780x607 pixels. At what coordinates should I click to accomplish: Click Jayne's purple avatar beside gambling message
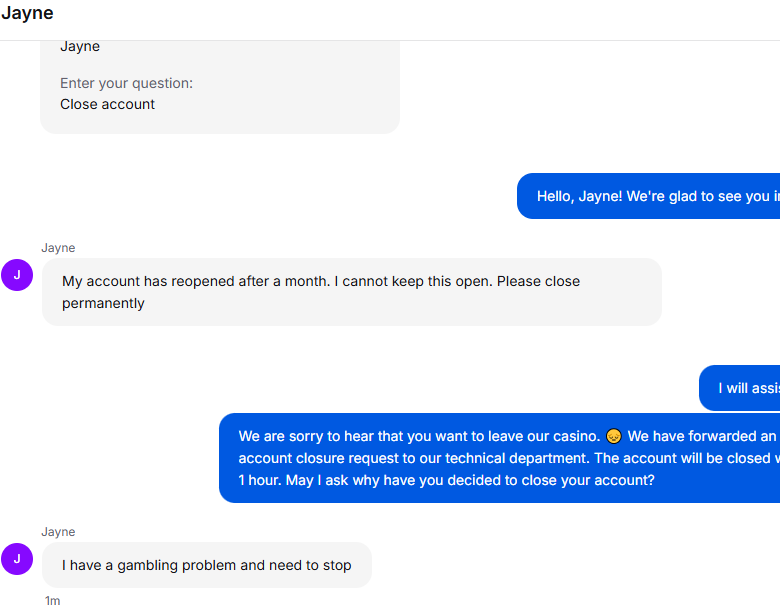[17, 559]
